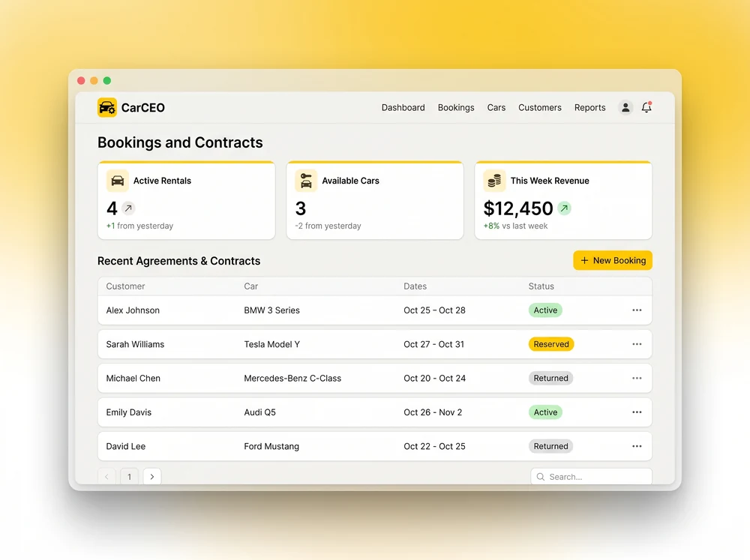Open the notifications bell
Screen dimensions: 750x560
(646, 108)
